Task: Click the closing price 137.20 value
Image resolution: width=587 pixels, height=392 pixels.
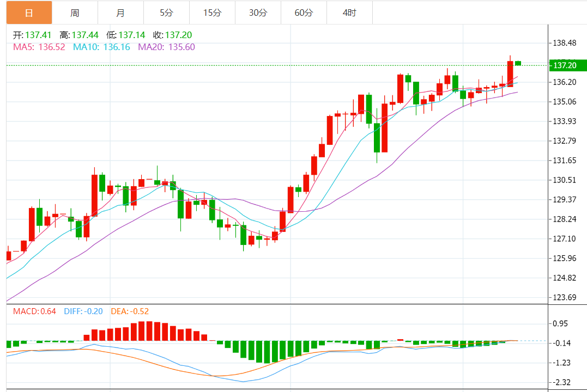Action: click(x=178, y=35)
